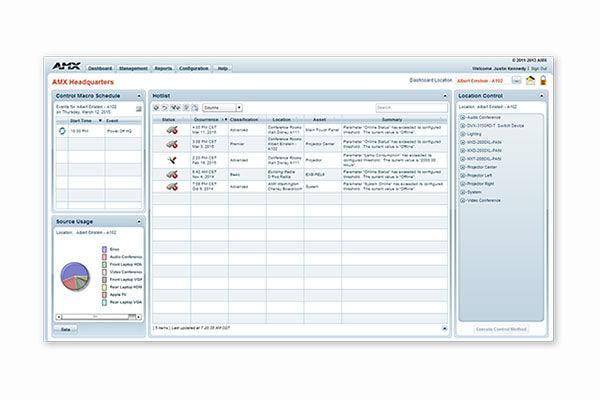Click the Data button under Source Usage
The width and height of the screenshot is (600, 400).
65,330
